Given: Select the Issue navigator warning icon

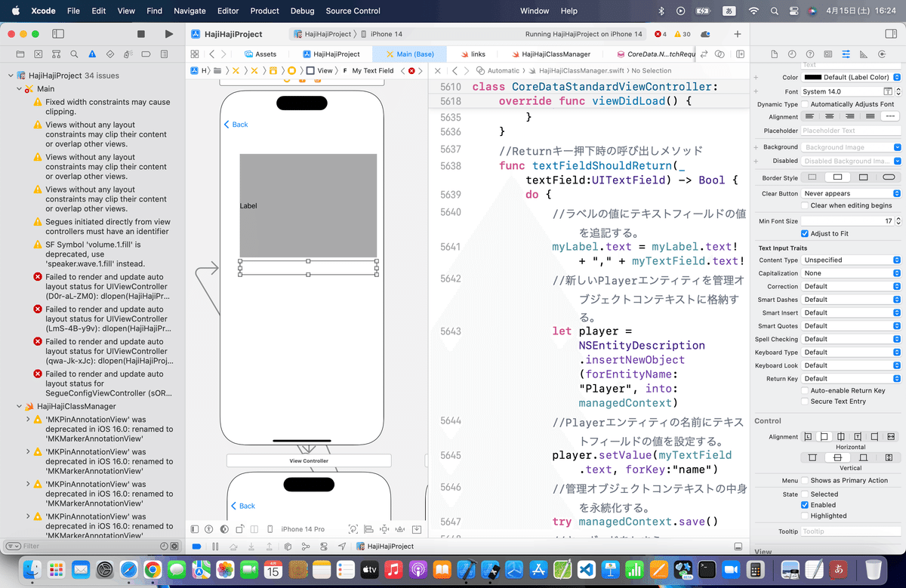Looking at the screenshot, I should tap(92, 54).
